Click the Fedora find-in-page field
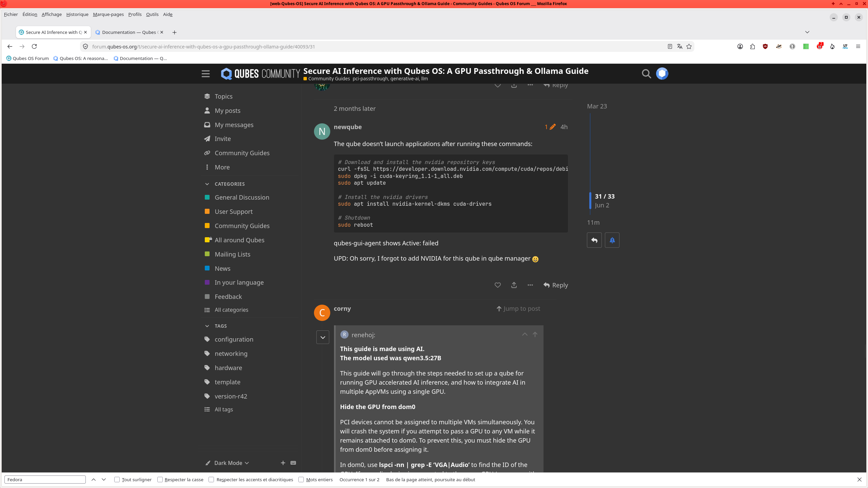 point(45,480)
